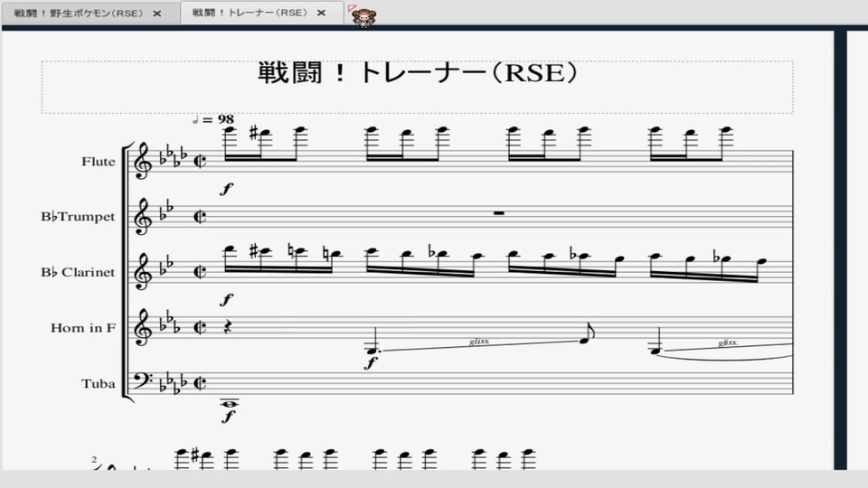The image size is (868, 488).
Task: Select the Flute cut-time signature
Action: (x=201, y=161)
